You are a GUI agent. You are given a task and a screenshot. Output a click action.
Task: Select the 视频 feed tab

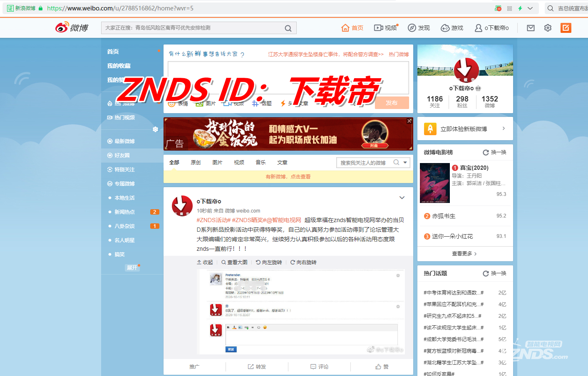[239, 163]
